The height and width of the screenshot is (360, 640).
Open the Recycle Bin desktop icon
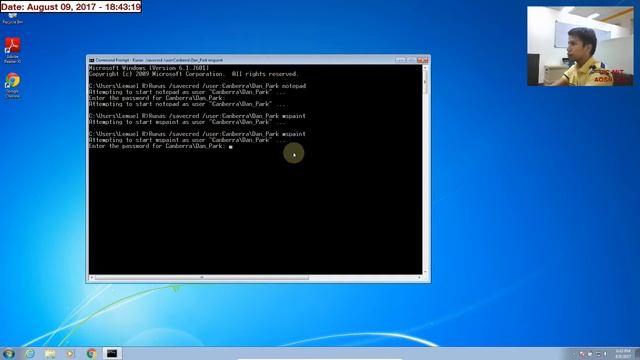click(12, 18)
